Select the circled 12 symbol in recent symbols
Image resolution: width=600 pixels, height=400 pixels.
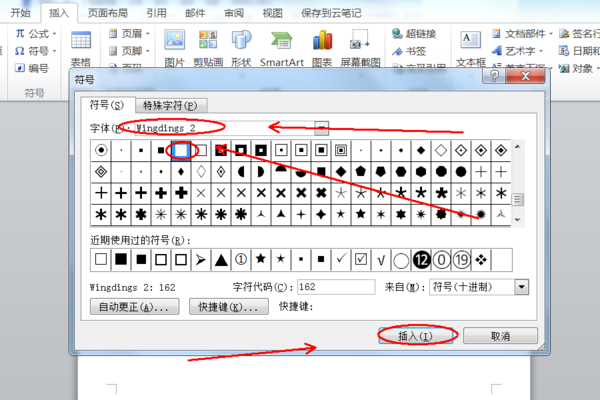pos(421,260)
